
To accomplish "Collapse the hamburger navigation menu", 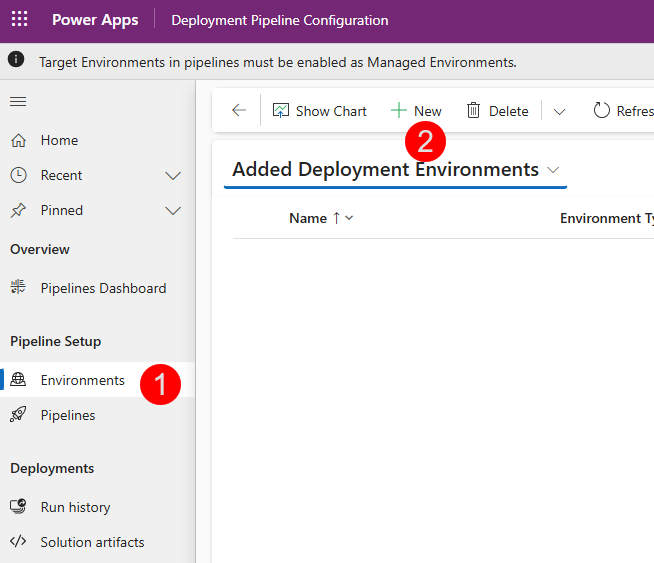I will 18,101.
